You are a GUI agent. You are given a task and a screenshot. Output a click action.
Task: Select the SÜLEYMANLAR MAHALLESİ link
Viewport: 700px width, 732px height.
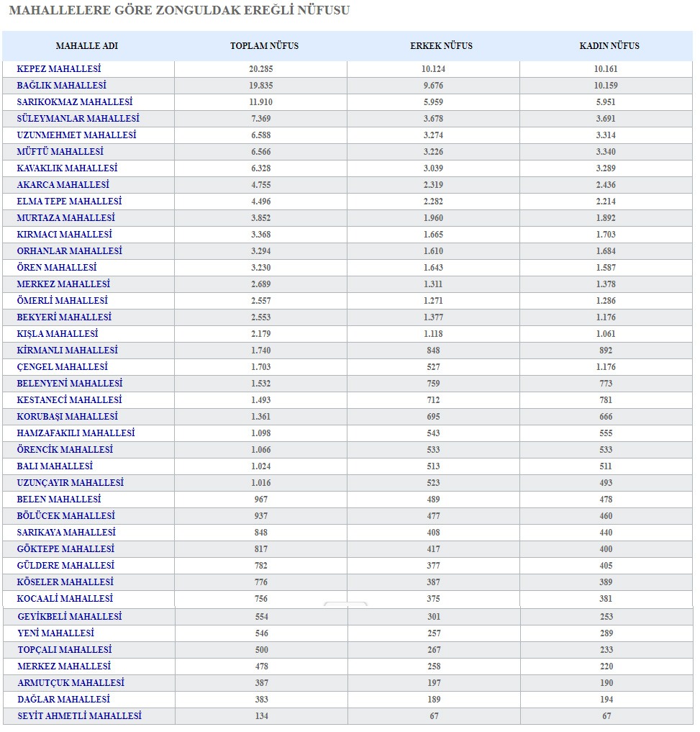(x=78, y=119)
